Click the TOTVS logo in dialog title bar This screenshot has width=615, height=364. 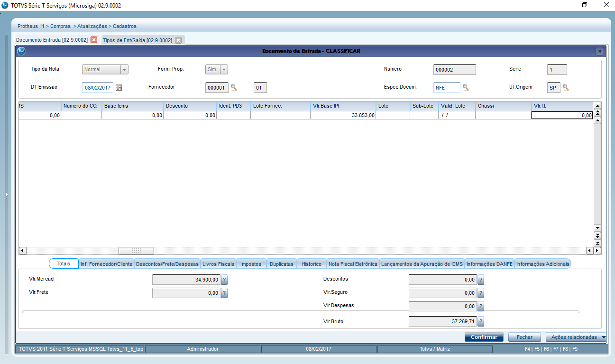(21, 51)
